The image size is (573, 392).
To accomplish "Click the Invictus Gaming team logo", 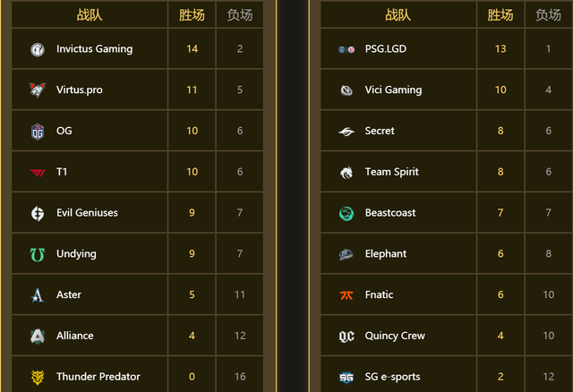I will click(38, 49).
